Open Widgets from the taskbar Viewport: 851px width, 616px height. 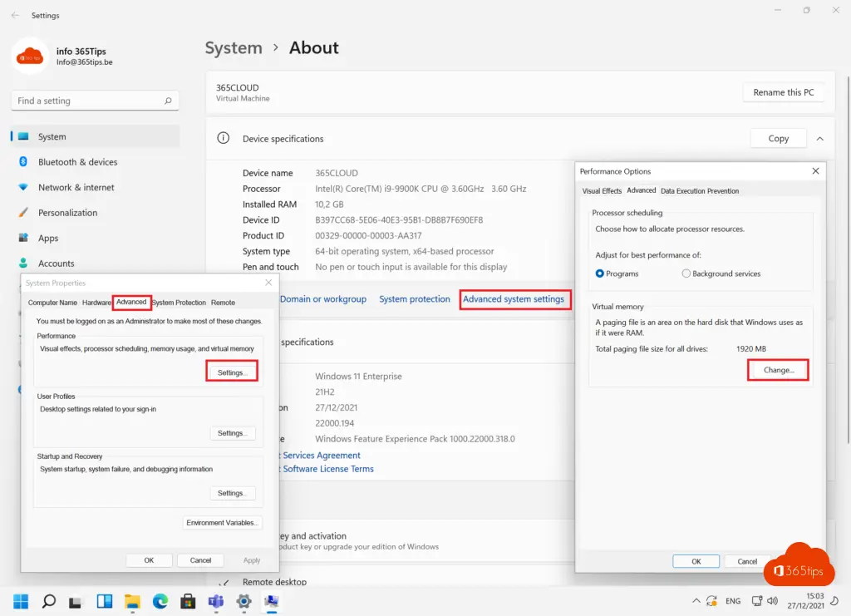[x=104, y=601]
